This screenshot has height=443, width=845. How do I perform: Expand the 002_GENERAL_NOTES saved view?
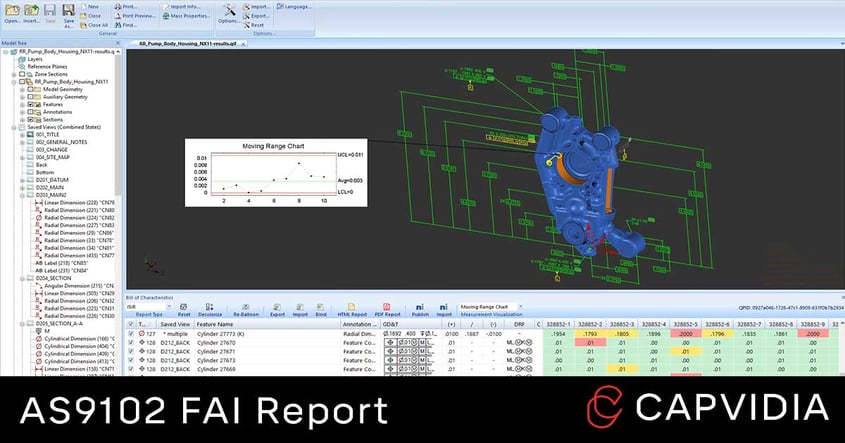tap(22, 142)
